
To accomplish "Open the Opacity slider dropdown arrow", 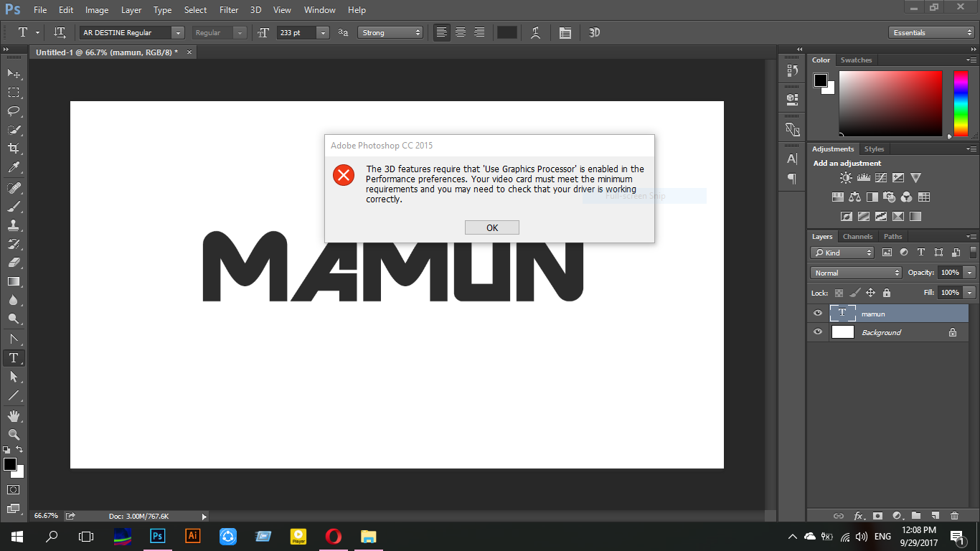I will click(x=970, y=273).
